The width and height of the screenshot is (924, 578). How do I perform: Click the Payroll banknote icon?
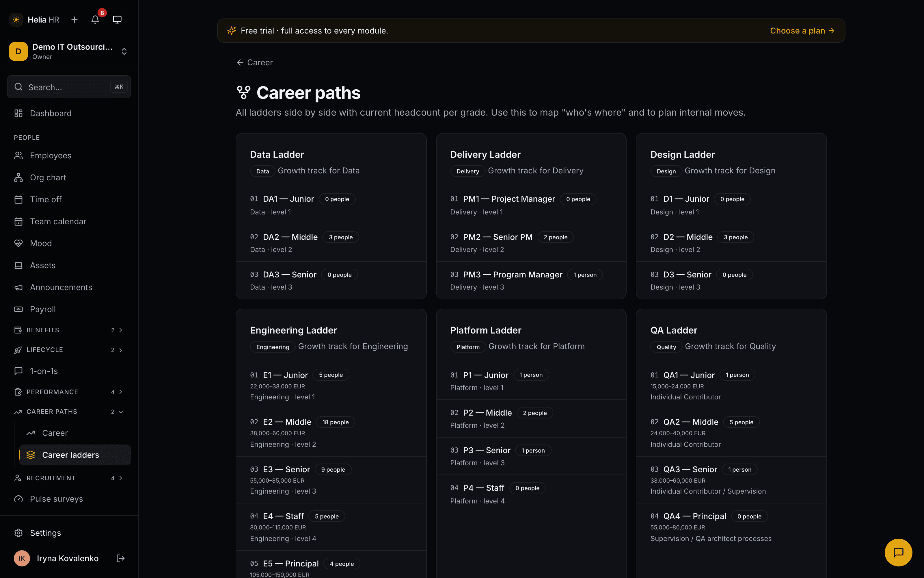click(18, 309)
